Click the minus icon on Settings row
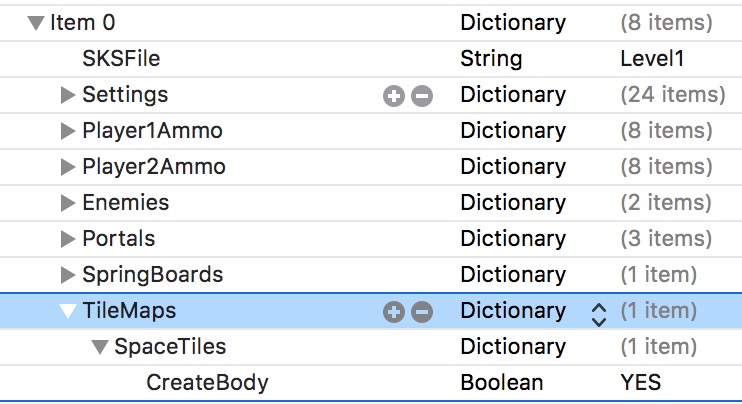This screenshot has width=742, height=404. (422, 96)
